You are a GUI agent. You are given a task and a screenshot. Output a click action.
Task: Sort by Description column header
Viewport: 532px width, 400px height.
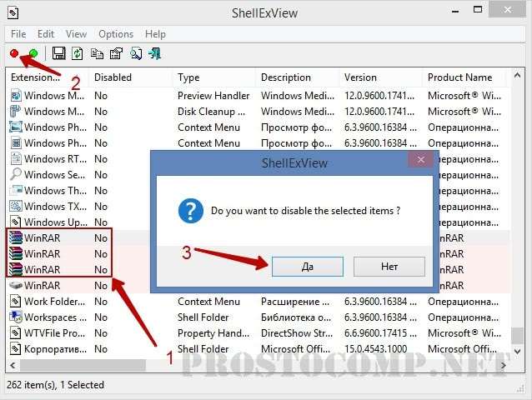pyautogui.click(x=298, y=77)
